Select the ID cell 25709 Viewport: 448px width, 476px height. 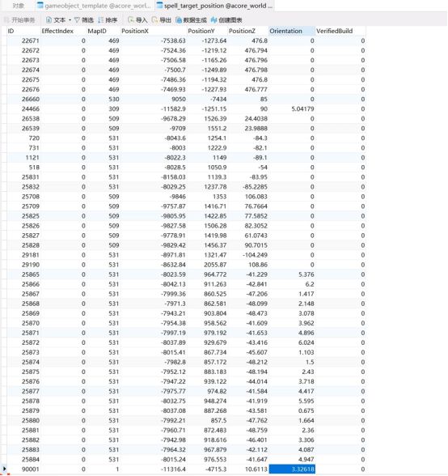pyautogui.click(x=31, y=206)
